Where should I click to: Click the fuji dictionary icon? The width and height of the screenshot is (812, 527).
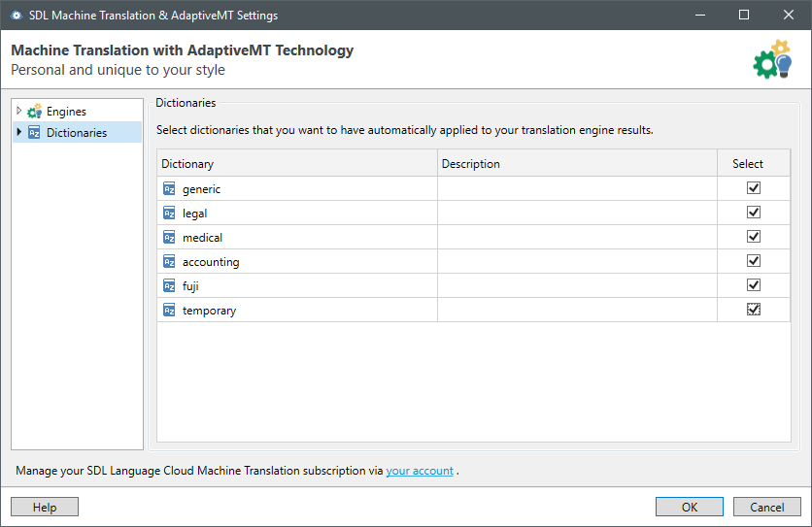coord(169,286)
